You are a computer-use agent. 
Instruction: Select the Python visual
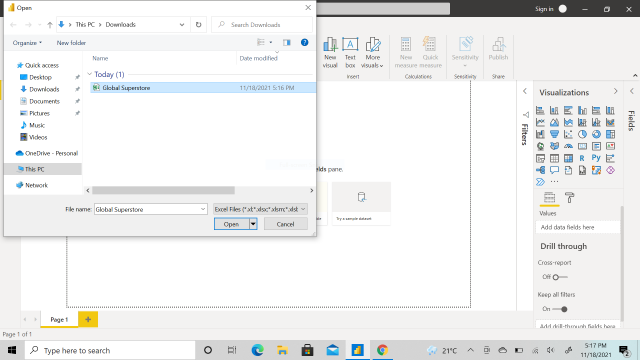596,158
